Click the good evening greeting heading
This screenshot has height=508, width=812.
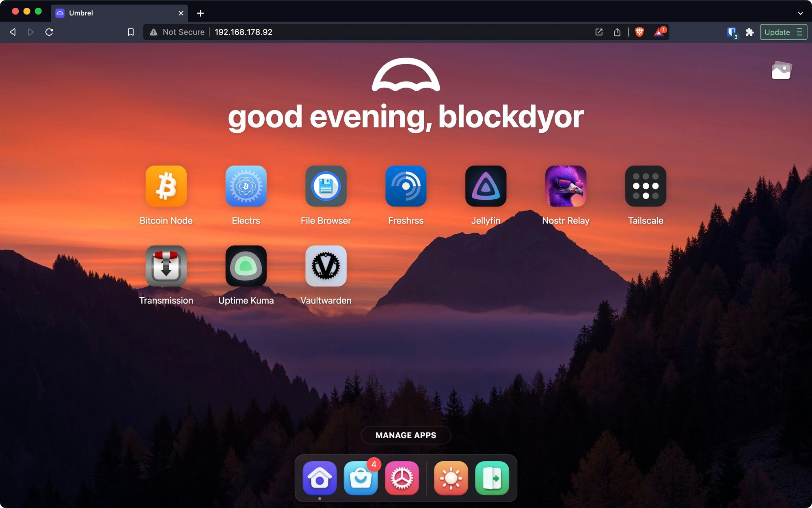[x=406, y=117]
